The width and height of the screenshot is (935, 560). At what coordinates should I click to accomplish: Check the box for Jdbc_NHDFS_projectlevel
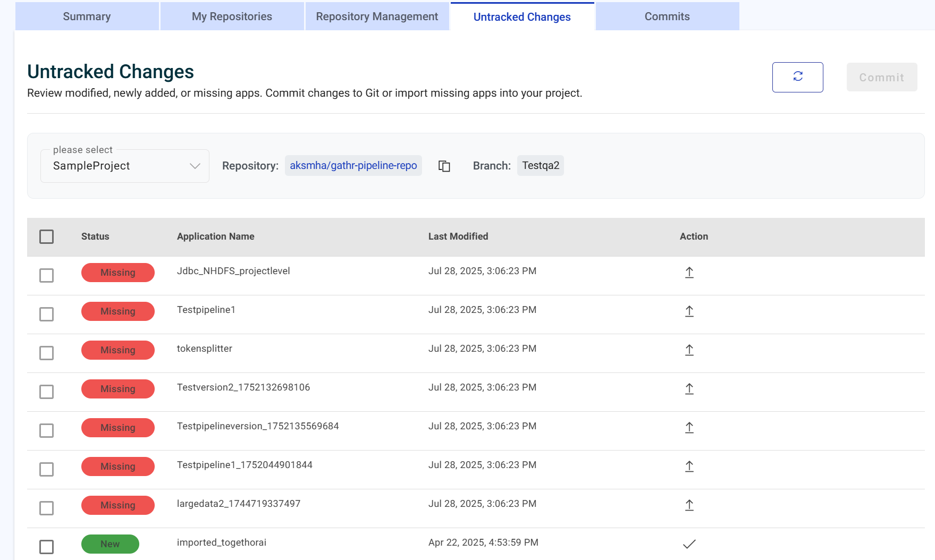click(47, 275)
